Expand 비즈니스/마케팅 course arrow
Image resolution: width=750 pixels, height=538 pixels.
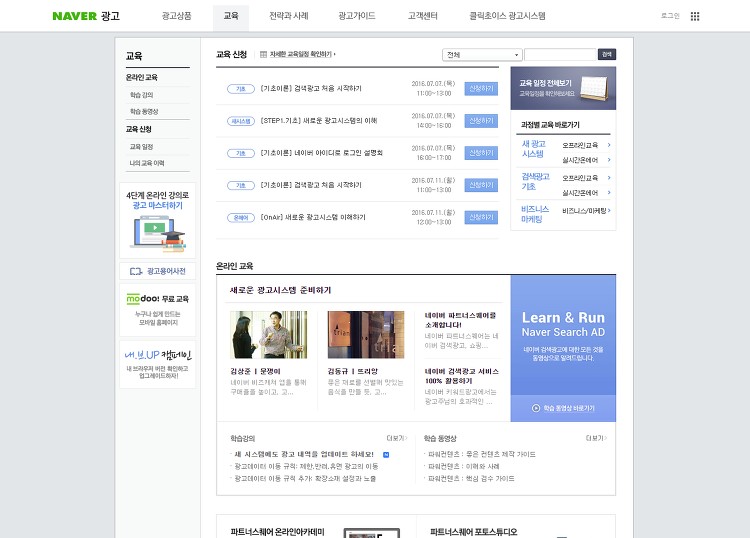click(x=609, y=210)
